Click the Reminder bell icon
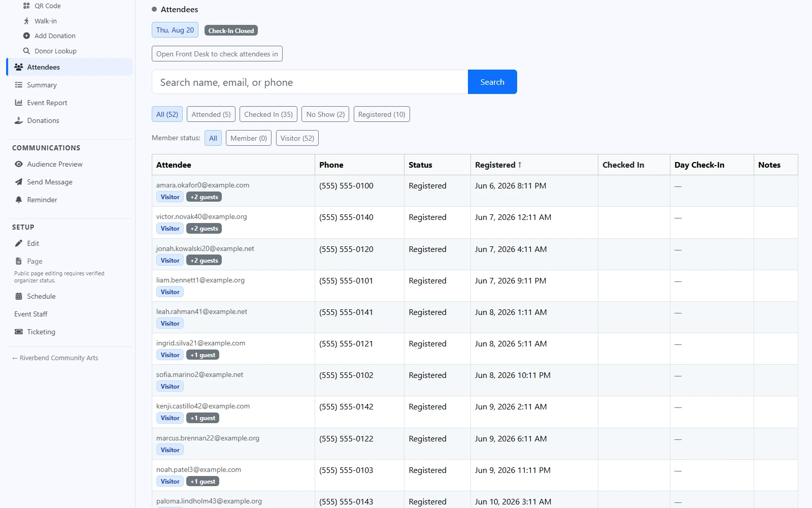 click(19, 200)
